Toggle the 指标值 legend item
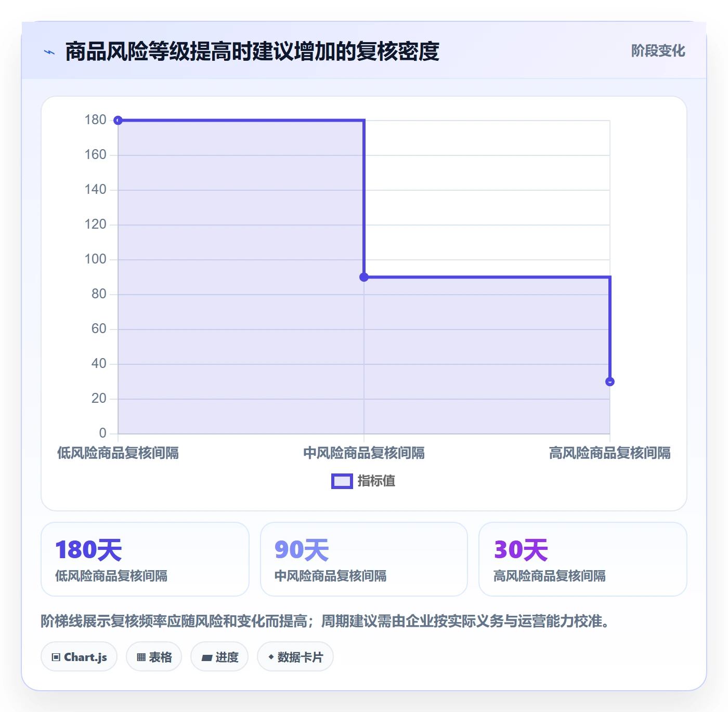This screenshot has height=712, width=728. point(363,481)
